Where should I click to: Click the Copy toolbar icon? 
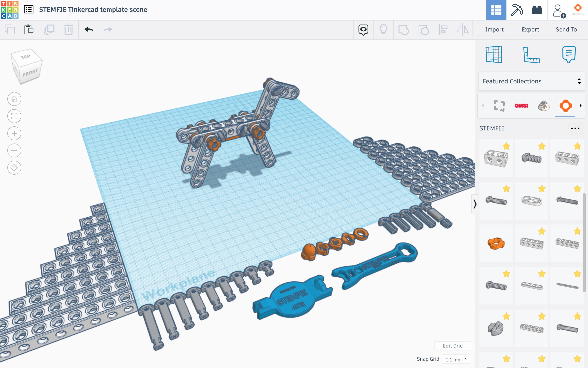pos(10,30)
